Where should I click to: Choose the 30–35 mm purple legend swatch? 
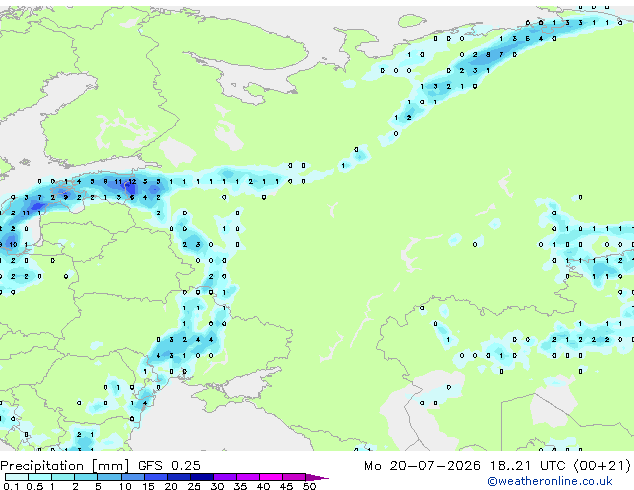(x=225, y=477)
